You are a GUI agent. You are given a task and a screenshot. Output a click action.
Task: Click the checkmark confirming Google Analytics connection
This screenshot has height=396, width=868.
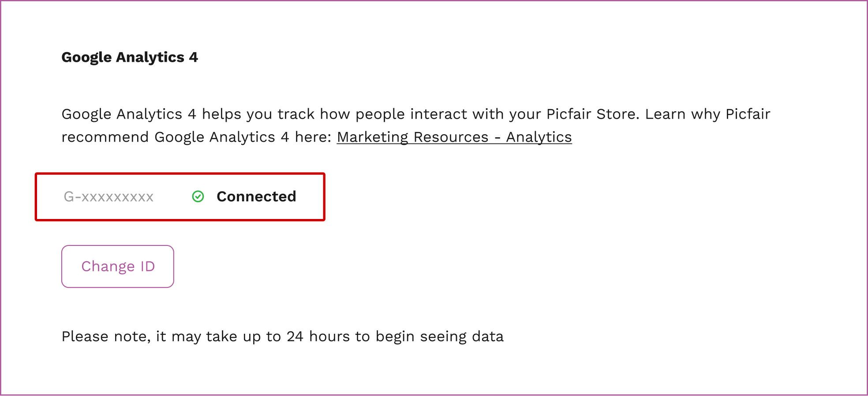pyautogui.click(x=198, y=197)
